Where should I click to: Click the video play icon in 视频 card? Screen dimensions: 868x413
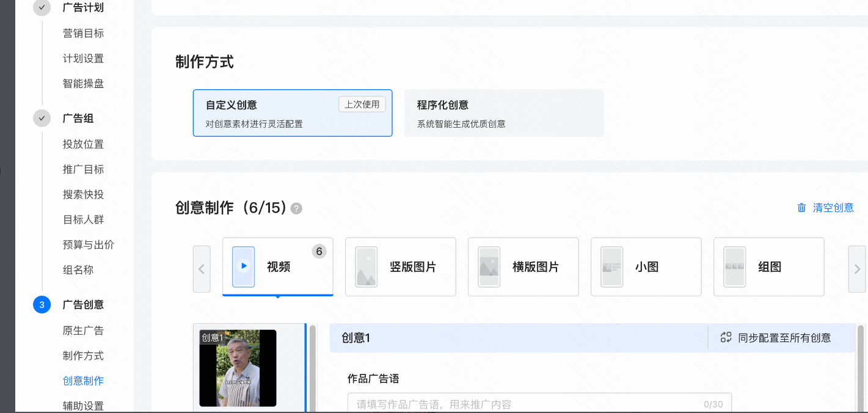[x=244, y=266]
